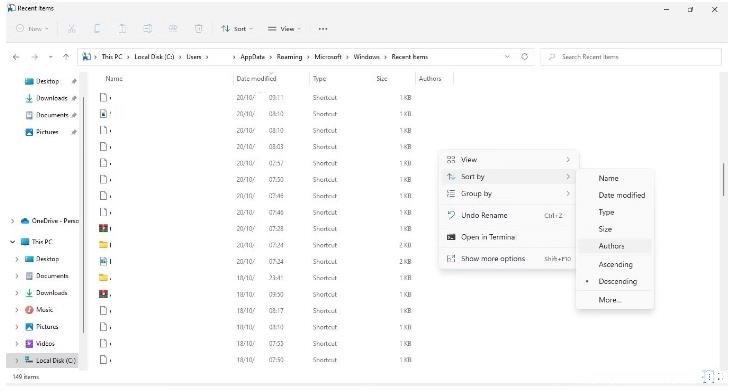Click Windows in the address breadcrumb
Screen dimensions: 738x392
click(x=366, y=57)
